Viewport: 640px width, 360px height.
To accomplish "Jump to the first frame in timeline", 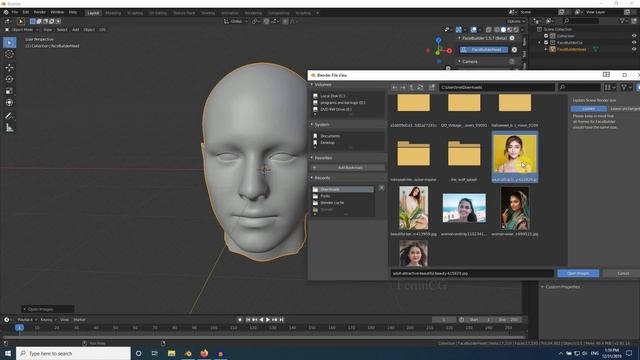I will [247, 320].
